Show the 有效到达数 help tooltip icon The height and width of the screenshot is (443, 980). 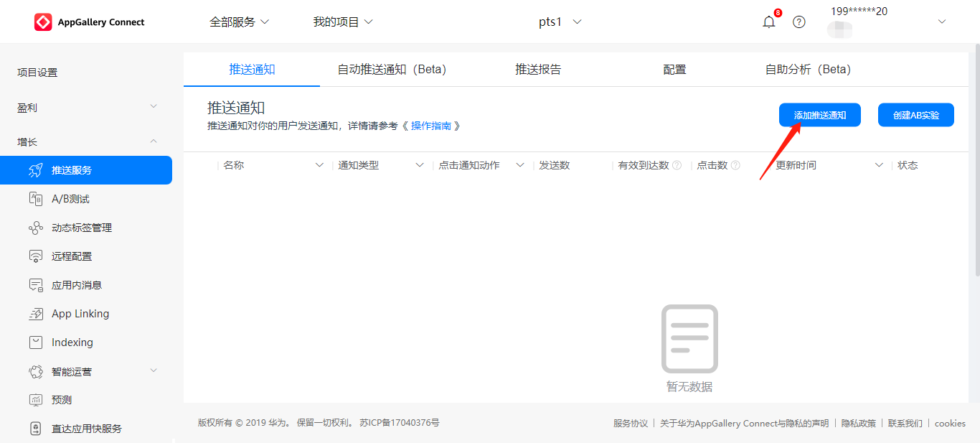(677, 165)
